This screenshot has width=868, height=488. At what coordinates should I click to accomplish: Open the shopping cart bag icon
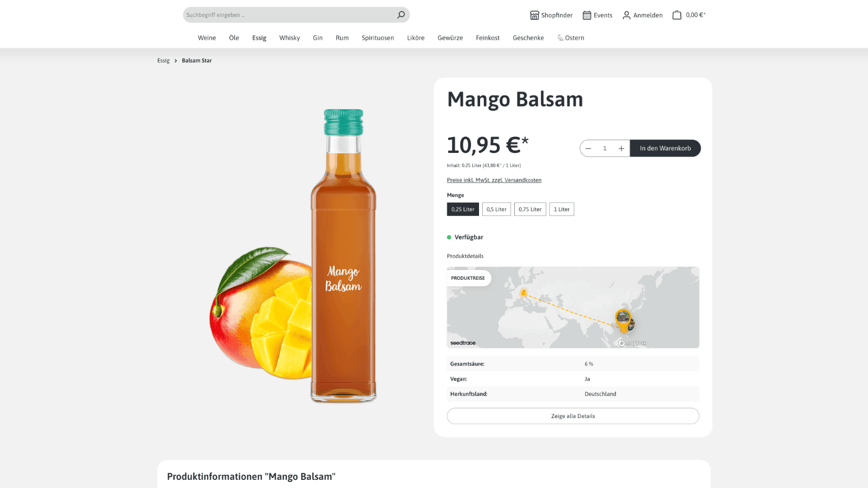676,15
